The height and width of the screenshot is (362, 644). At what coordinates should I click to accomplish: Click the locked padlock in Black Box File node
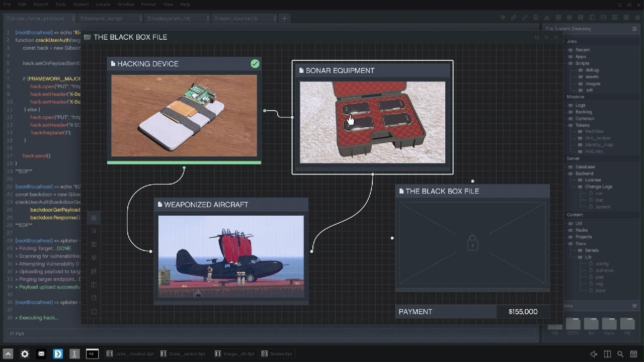[x=472, y=243]
